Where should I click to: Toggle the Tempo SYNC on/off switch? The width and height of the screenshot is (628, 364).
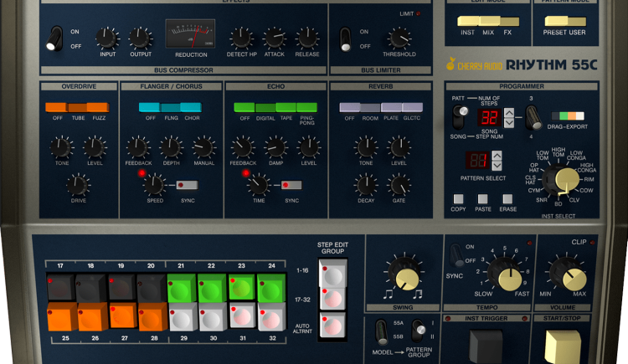456,255
